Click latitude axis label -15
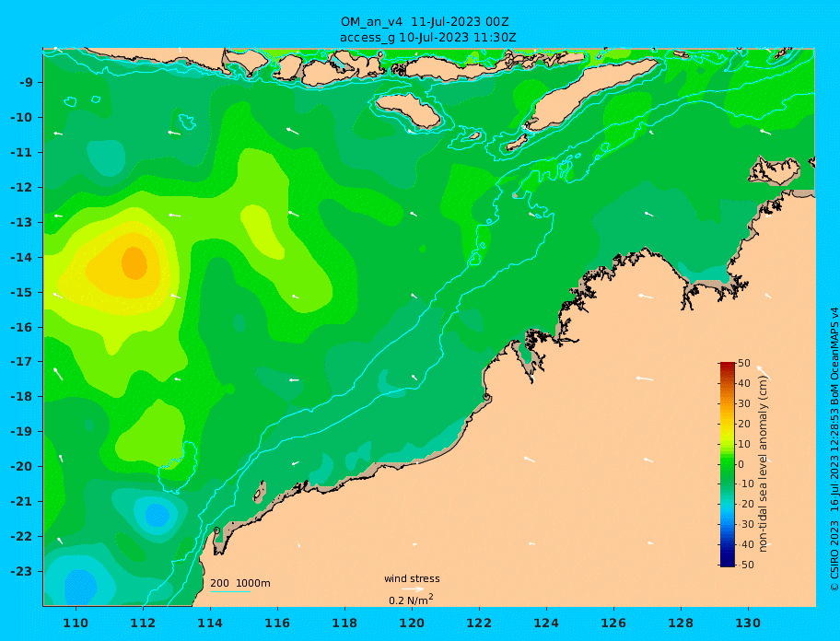Image resolution: width=840 pixels, height=641 pixels. click(x=23, y=292)
